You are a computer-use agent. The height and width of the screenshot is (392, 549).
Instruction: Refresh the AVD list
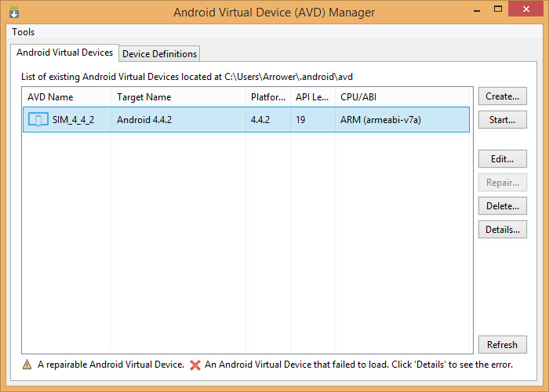tap(503, 345)
